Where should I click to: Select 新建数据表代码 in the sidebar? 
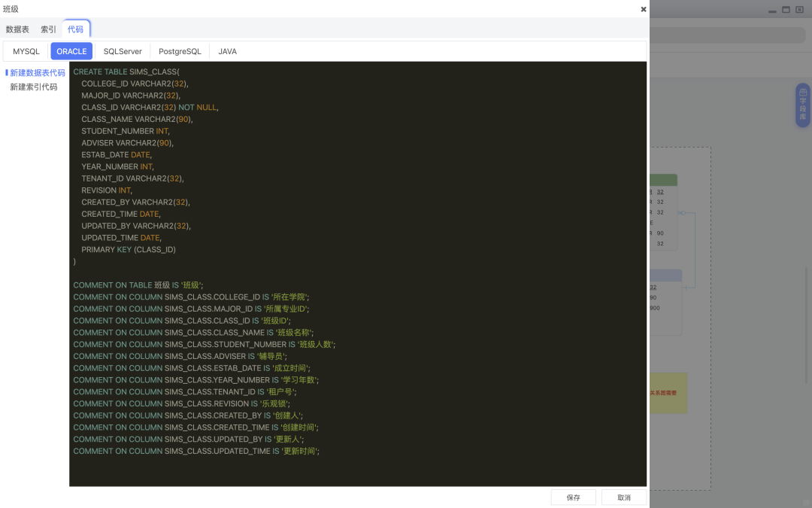[35, 73]
